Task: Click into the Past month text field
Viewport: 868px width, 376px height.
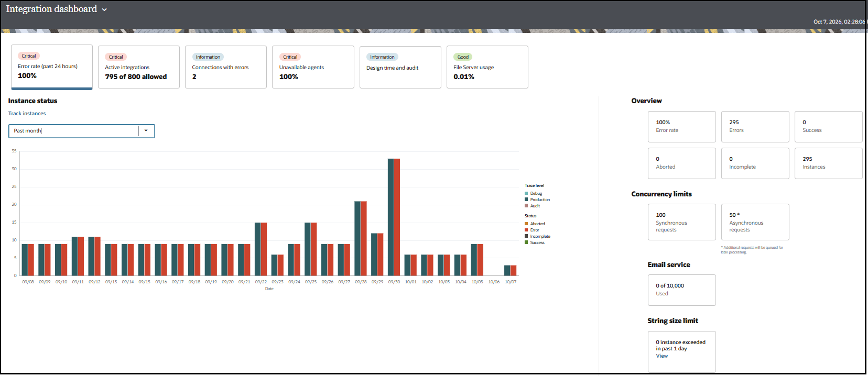Action: point(74,131)
